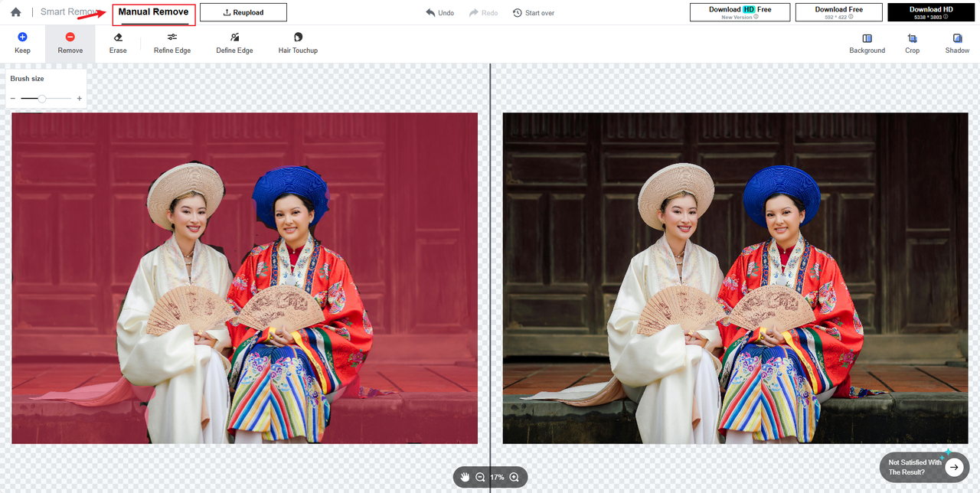Decrease brush size with minus button

pos(13,99)
